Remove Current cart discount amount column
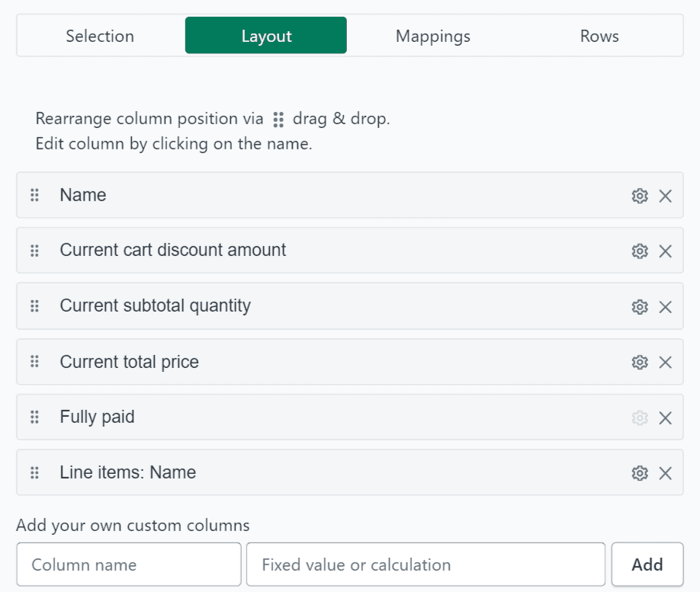Screen dimensions: 700x592 point(665,251)
